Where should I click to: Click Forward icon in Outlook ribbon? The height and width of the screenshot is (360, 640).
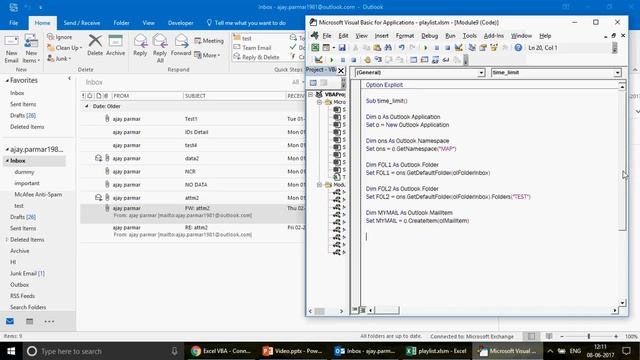pyautogui.click(x=181, y=45)
